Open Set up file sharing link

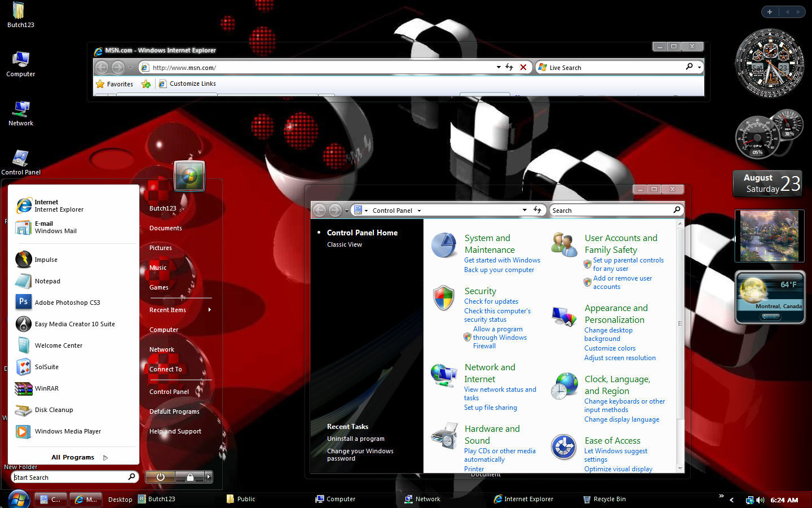click(x=491, y=408)
